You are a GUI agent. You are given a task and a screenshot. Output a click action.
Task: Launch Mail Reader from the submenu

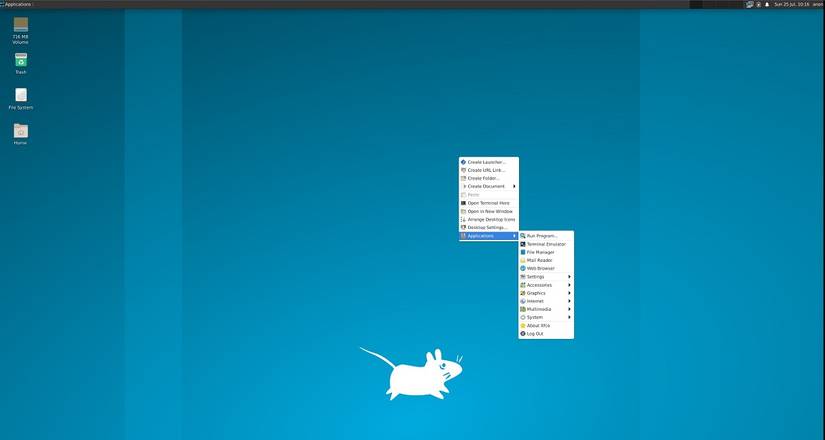[546, 260]
